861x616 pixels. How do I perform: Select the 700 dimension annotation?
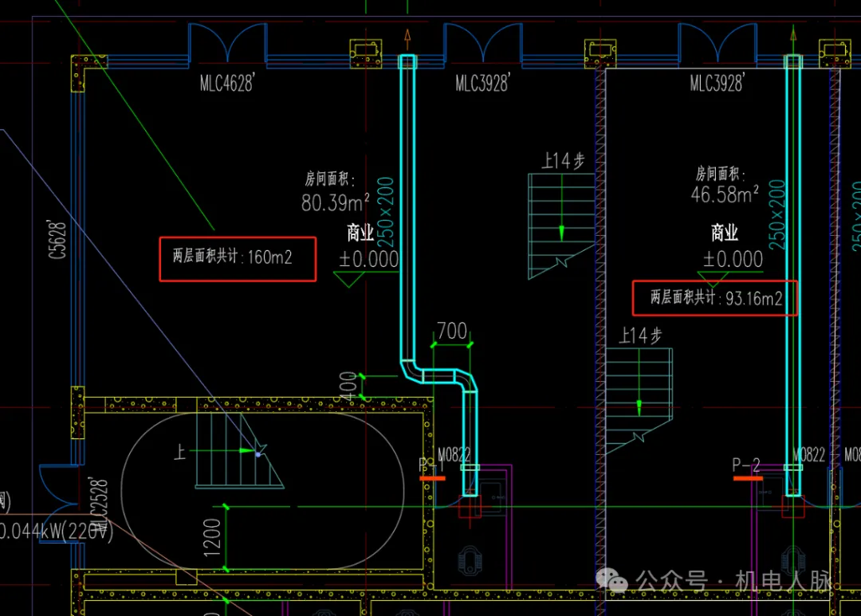pos(452,332)
